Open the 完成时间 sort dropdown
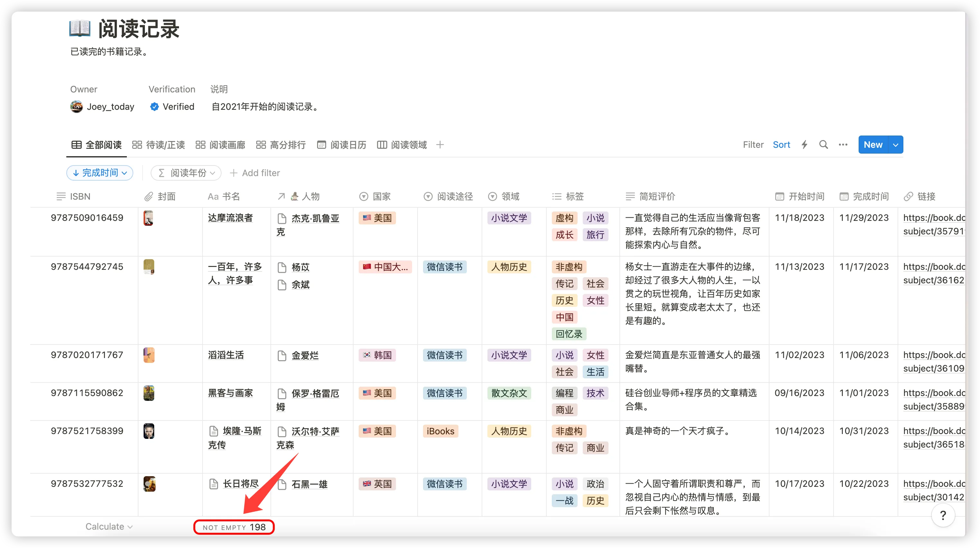 coord(100,173)
